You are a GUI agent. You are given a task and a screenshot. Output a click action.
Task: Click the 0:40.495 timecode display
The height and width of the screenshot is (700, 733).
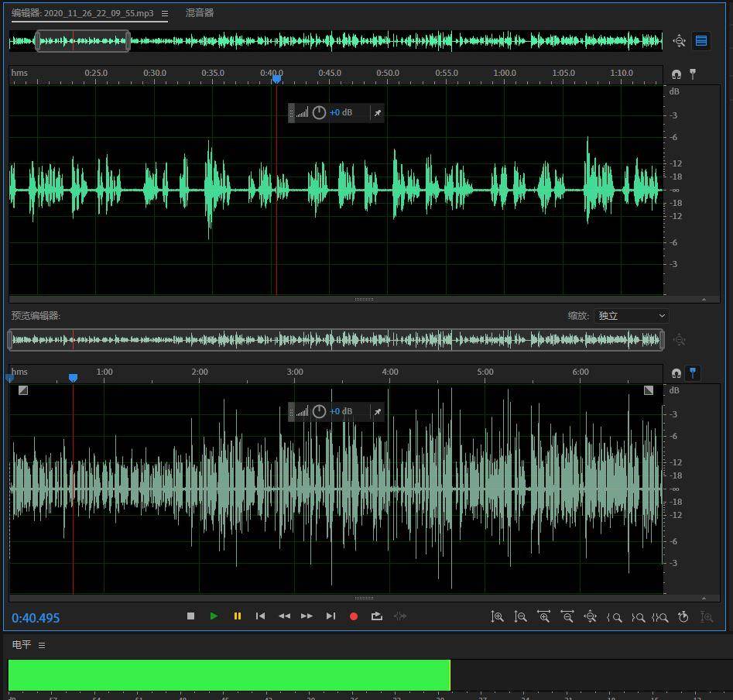pyautogui.click(x=36, y=618)
